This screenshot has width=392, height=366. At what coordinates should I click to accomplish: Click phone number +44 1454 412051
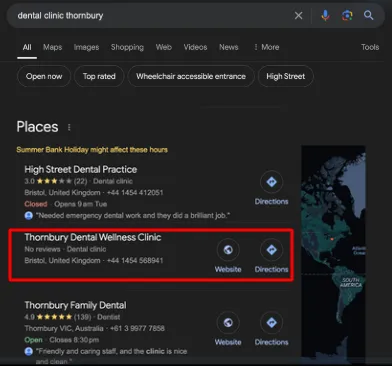coord(135,193)
